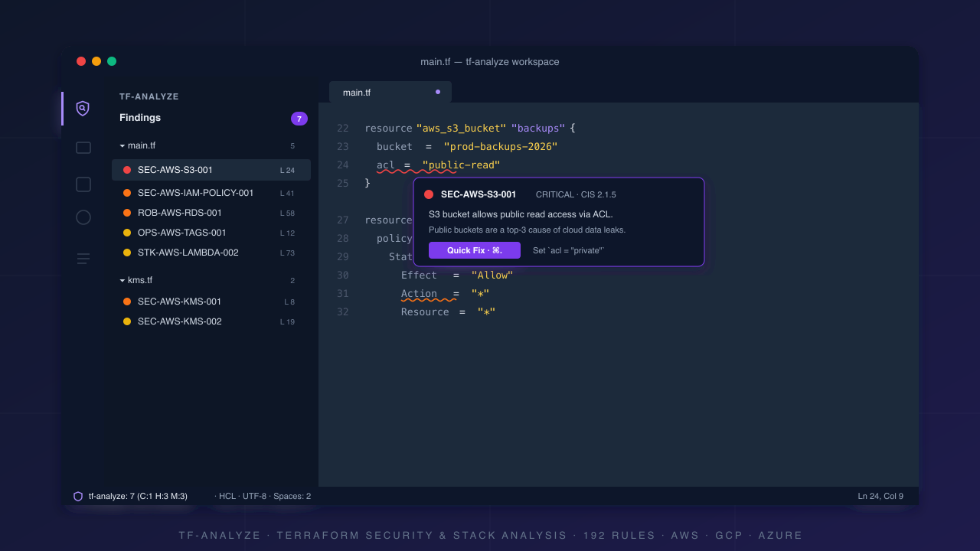The image size is (980, 551).
Task: Click the tf-analyze: 7 status bar summary
Action: coord(138,496)
